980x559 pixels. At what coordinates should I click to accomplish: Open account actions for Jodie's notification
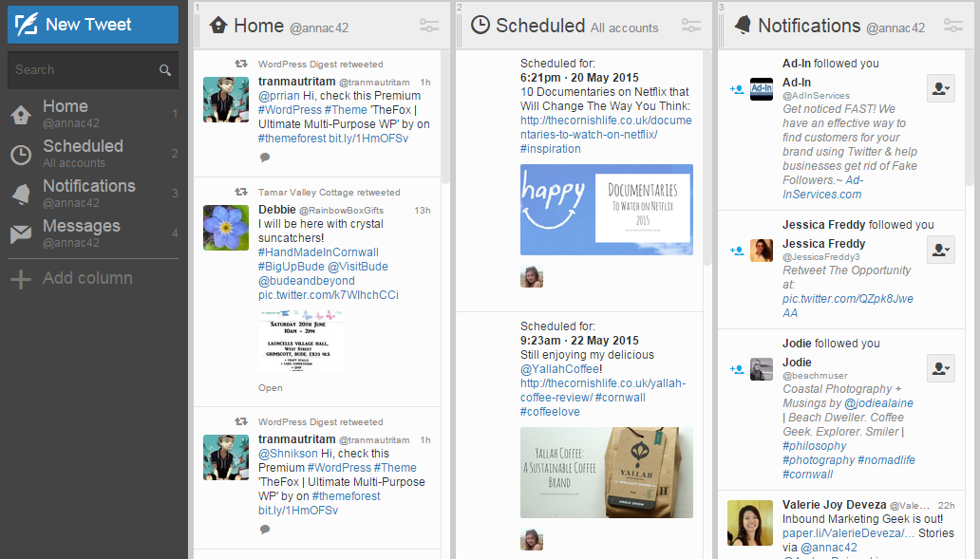[x=940, y=368]
